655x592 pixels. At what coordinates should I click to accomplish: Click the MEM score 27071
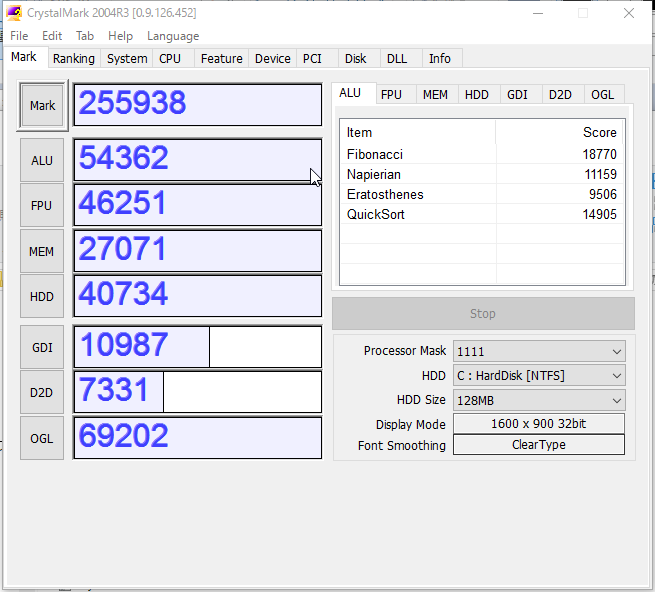(198, 251)
